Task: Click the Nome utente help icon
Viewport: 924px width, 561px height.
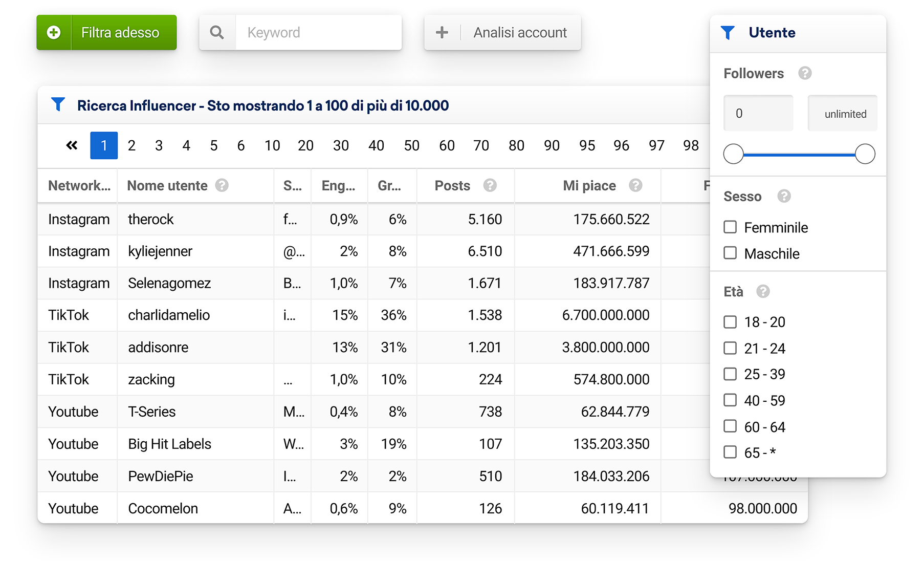Action: [222, 185]
